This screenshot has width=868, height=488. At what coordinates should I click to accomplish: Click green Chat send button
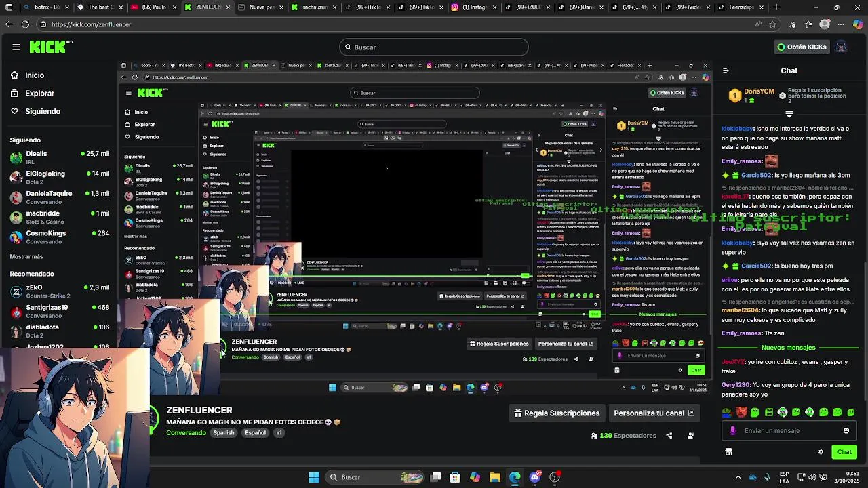coord(844,452)
